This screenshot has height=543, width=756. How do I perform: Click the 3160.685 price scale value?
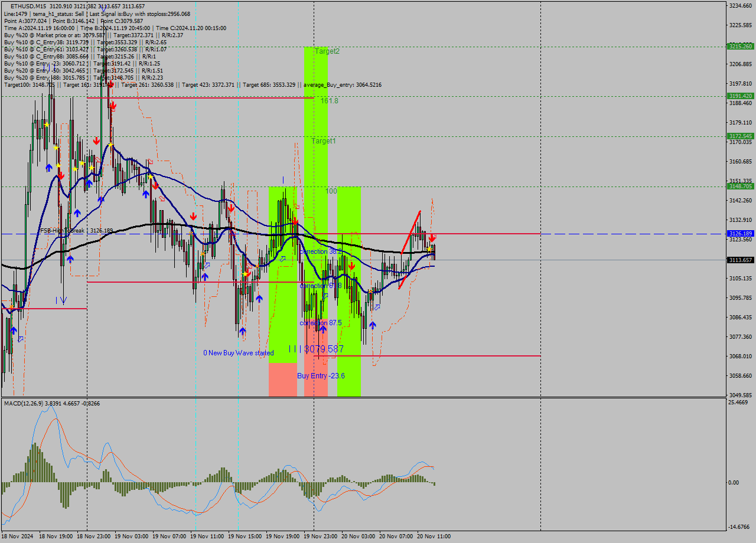740,161
